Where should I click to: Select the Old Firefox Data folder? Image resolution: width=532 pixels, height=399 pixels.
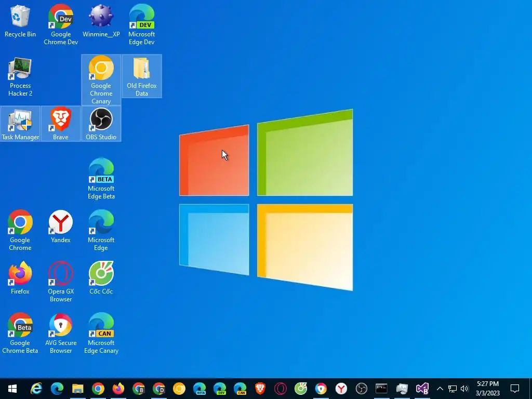click(x=141, y=76)
